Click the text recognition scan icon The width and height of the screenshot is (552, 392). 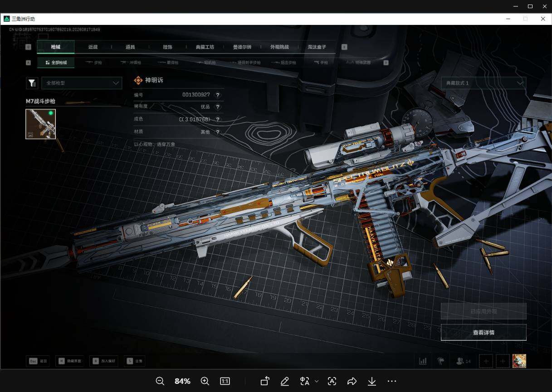[x=332, y=381]
